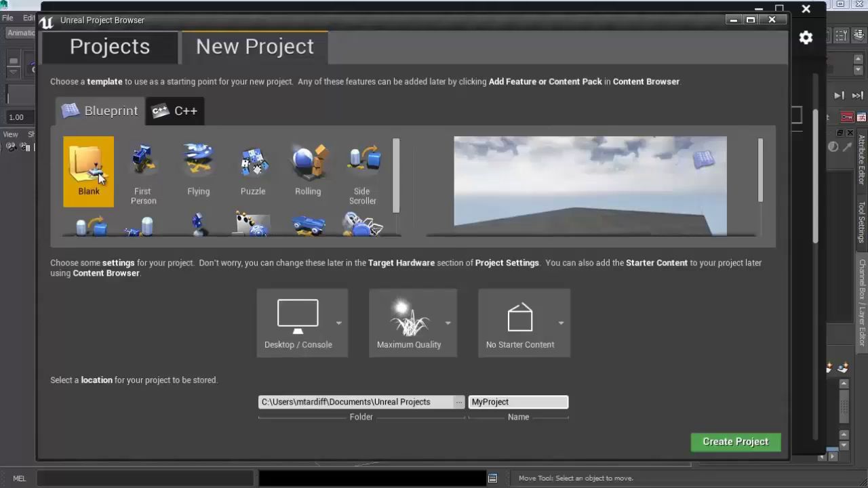Expand the Maximum Quality dropdown arrow
The height and width of the screenshot is (488, 868).
tap(448, 323)
